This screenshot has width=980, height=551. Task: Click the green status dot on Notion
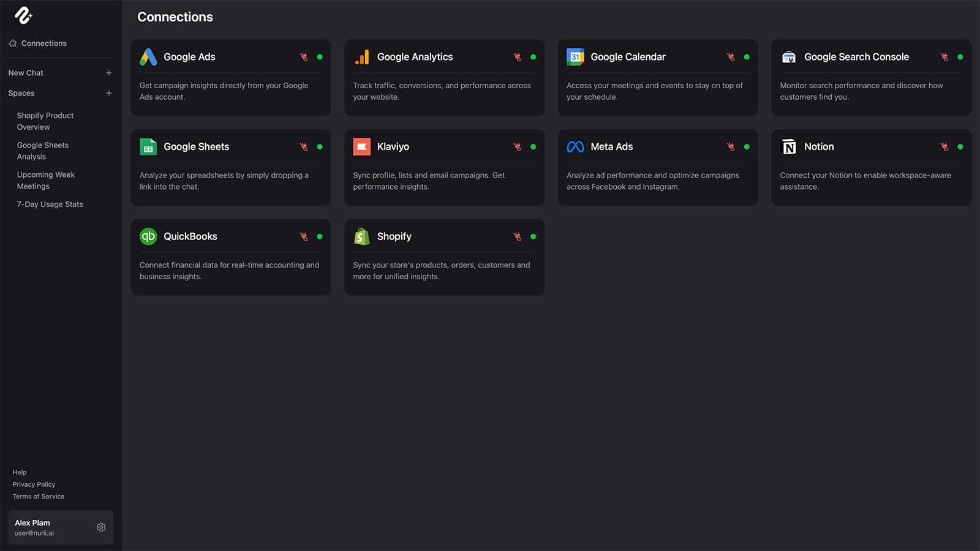(x=960, y=147)
